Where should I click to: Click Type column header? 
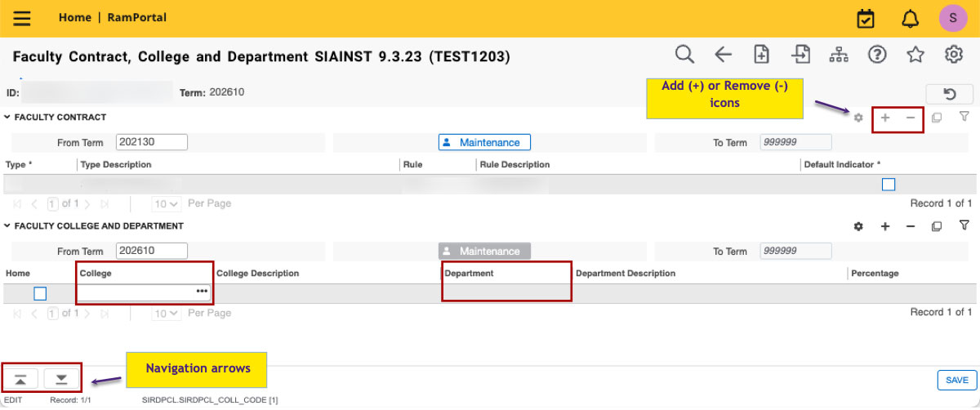(19, 164)
